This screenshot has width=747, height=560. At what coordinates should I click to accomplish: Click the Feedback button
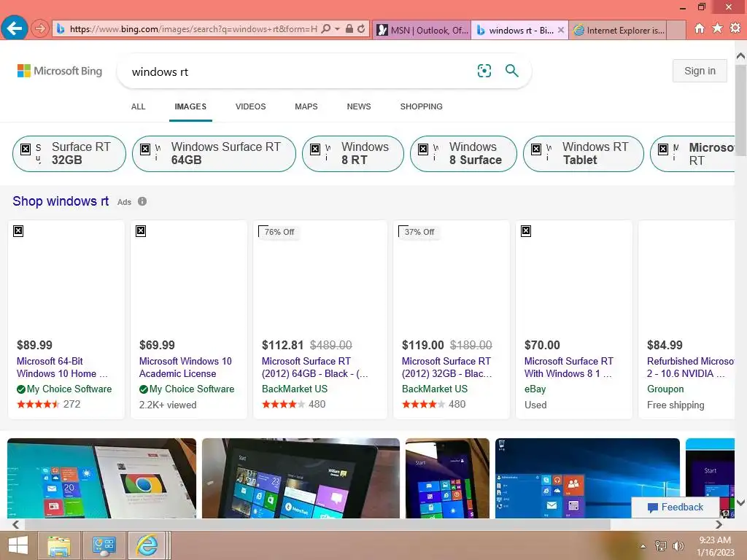675,507
